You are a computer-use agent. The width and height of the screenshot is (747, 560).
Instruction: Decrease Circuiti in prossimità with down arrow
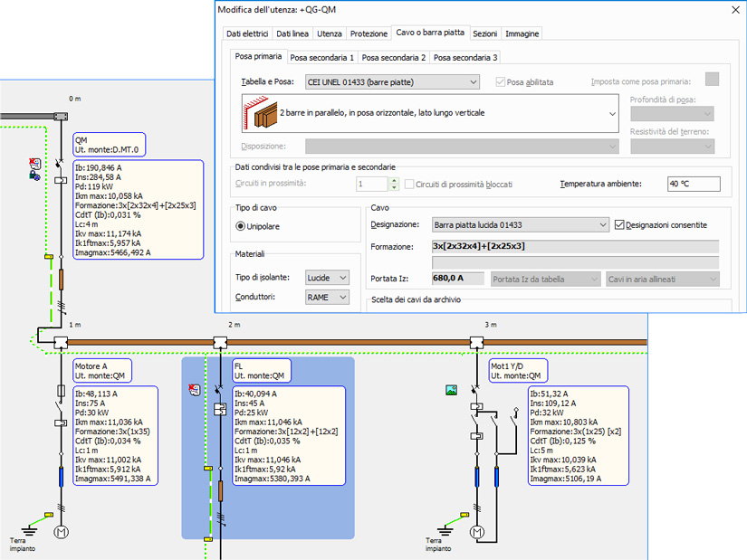[x=394, y=187]
